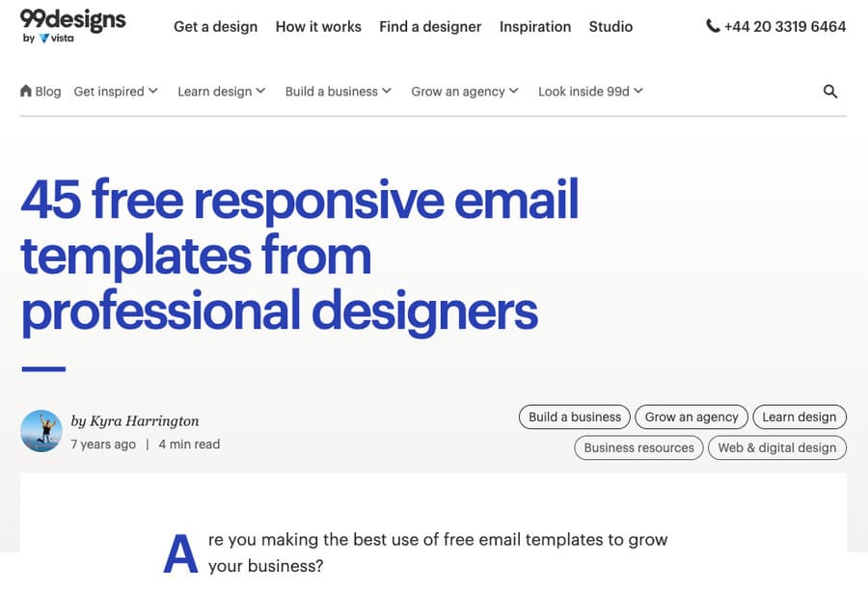This screenshot has height=592, width=868.
Task: Open the Inspiration menu item
Action: [x=535, y=27]
